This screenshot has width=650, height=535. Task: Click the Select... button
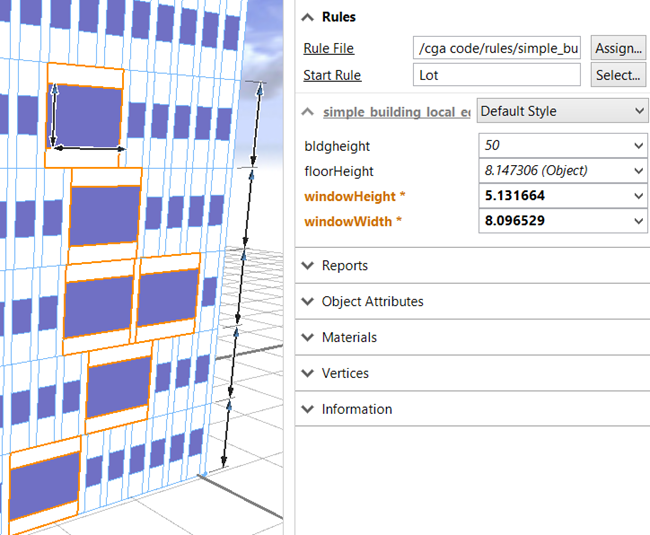point(617,75)
